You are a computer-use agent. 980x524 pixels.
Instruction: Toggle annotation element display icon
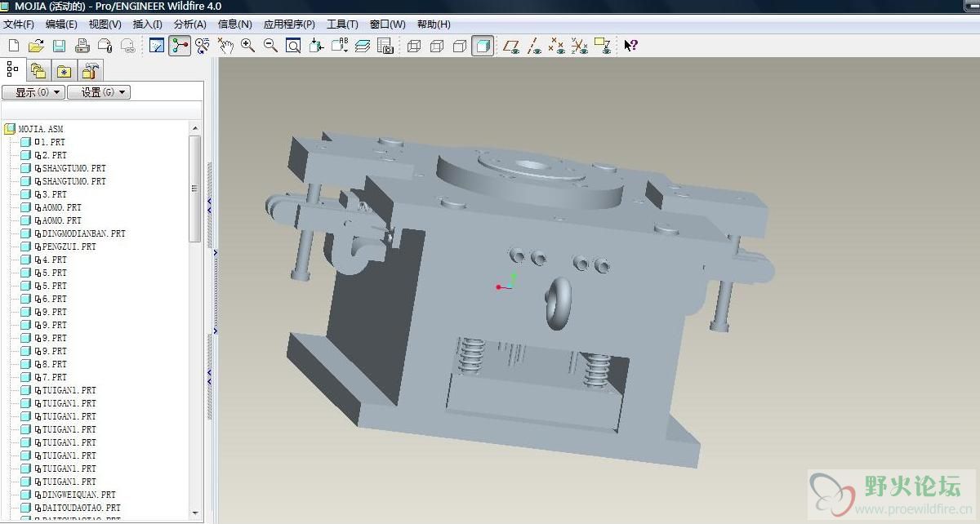603,46
